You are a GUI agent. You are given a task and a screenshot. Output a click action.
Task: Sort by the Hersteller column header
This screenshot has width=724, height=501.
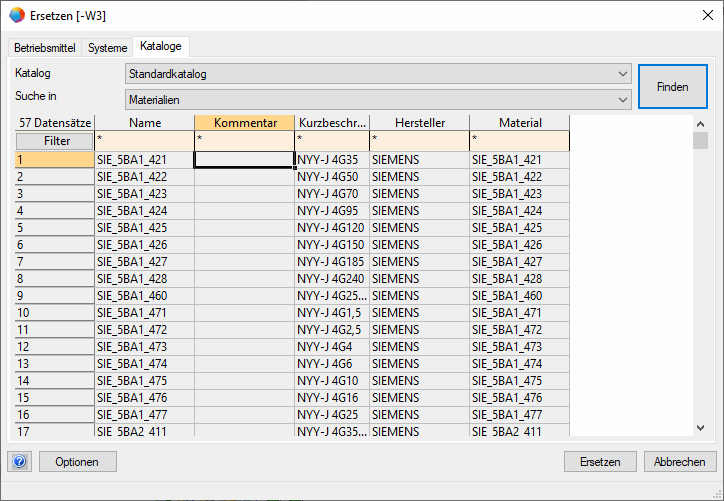click(x=419, y=122)
